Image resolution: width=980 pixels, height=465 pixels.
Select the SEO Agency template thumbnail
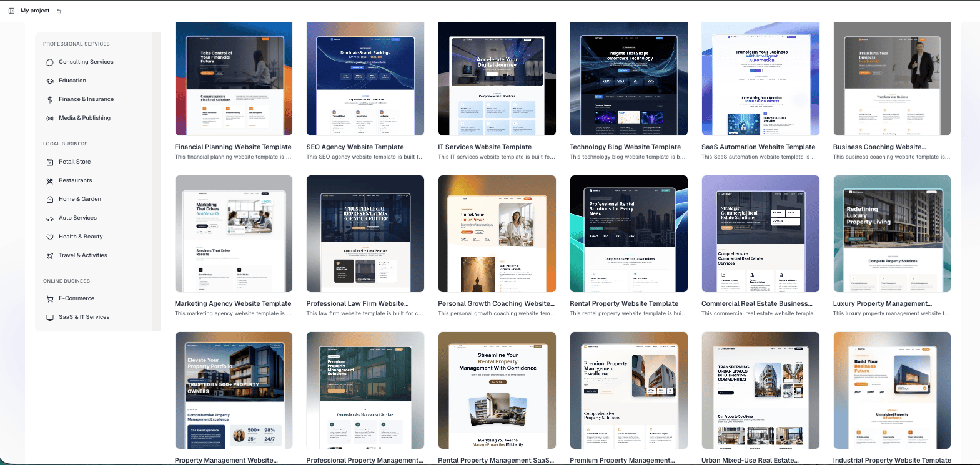[x=365, y=79]
